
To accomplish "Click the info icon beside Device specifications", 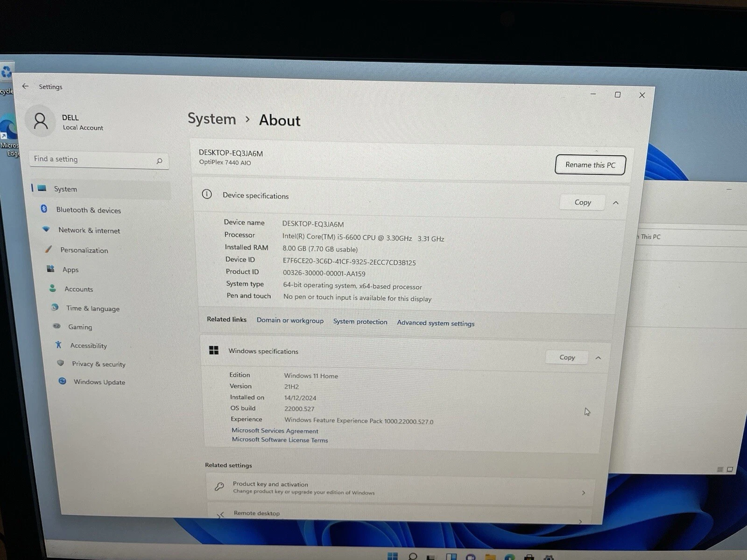I will [x=207, y=194].
